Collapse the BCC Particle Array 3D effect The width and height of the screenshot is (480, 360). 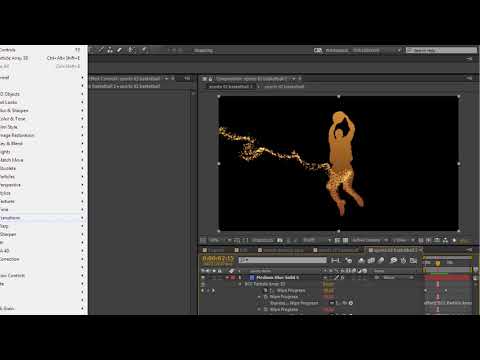tap(240, 284)
